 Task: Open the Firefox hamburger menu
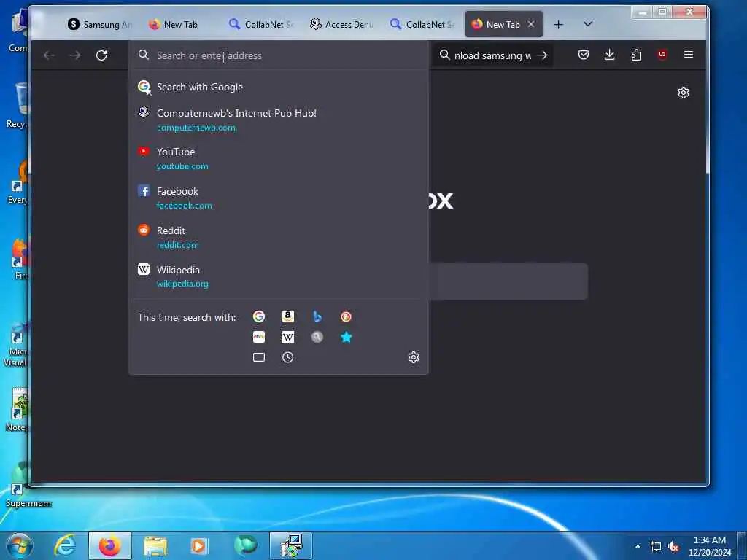(x=689, y=55)
